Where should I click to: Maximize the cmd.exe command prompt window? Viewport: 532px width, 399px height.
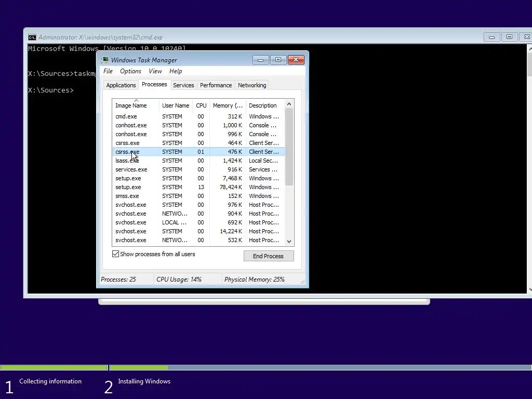click(x=509, y=37)
